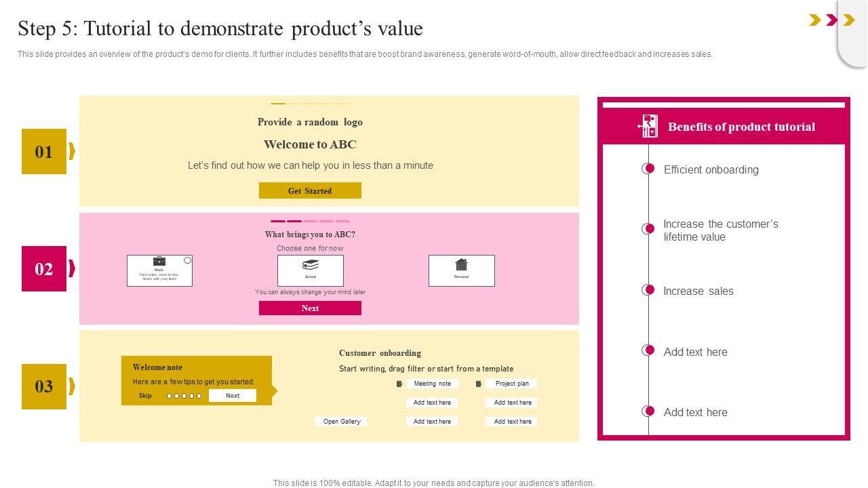Click the arrow chevrons in the top-right corner
Image resolution: width=868 pixels, height=488 pixels.
[x=831, y=20]
